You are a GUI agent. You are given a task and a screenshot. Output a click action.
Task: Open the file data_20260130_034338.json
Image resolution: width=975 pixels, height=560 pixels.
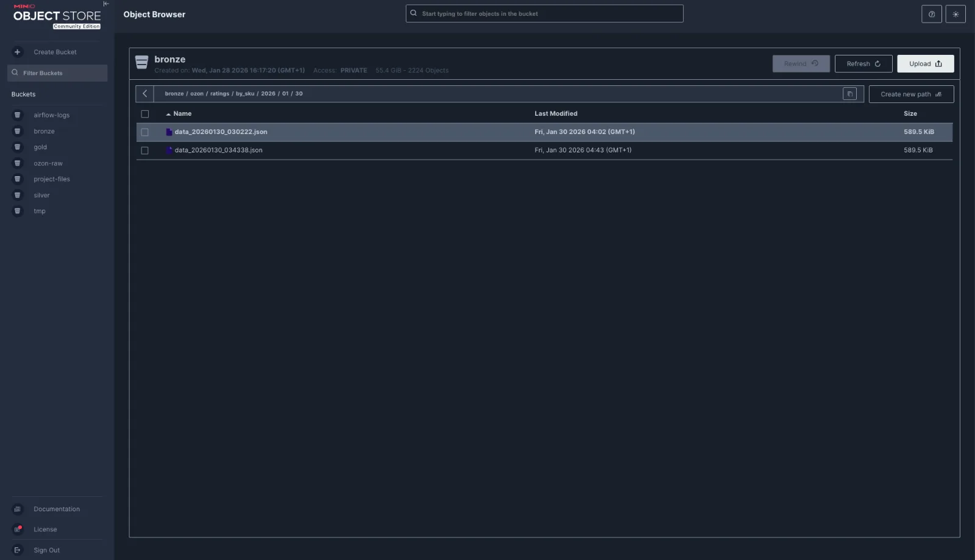[218, 150]
